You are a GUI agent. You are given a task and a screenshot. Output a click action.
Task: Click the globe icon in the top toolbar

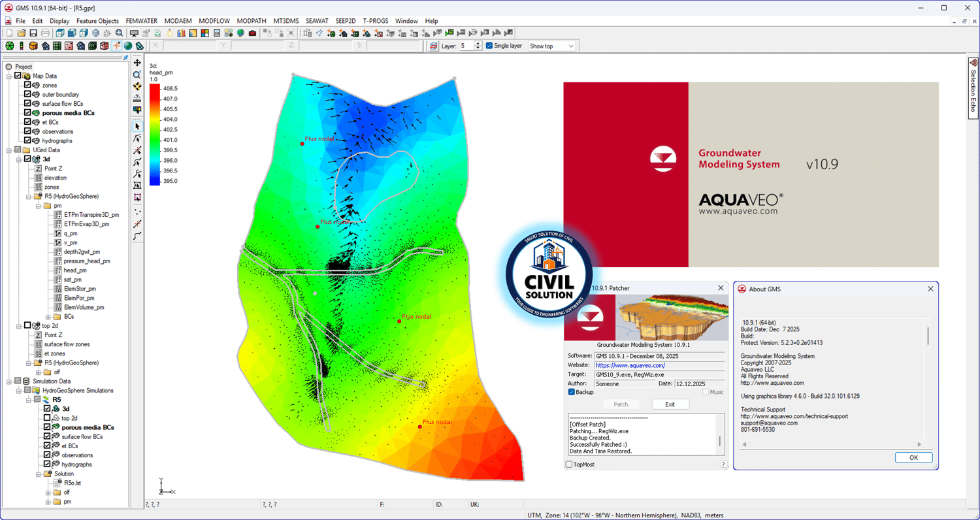pos(240,33)
